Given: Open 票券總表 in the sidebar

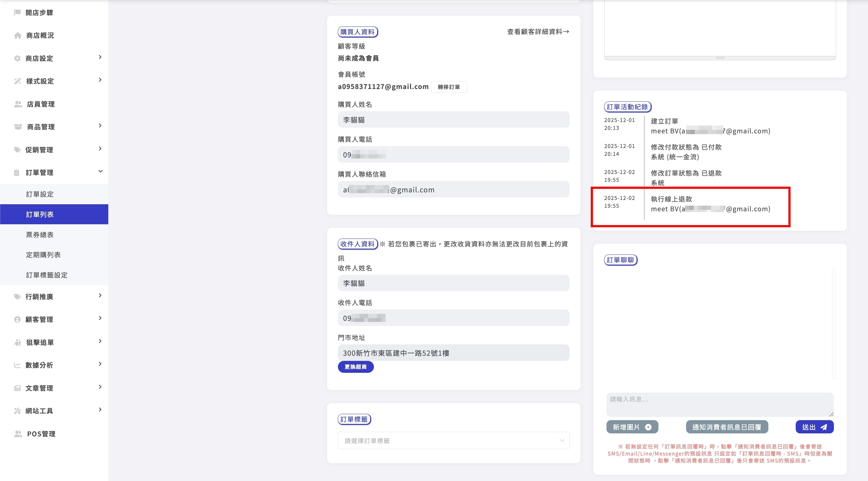Looking at the screenshot, I should [x=54, y=235].
